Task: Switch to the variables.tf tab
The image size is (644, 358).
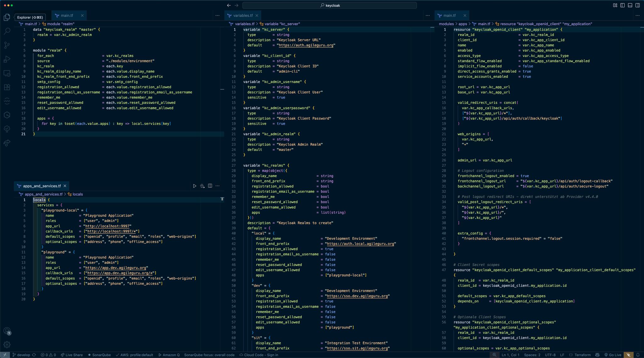Action: point(242,15)
